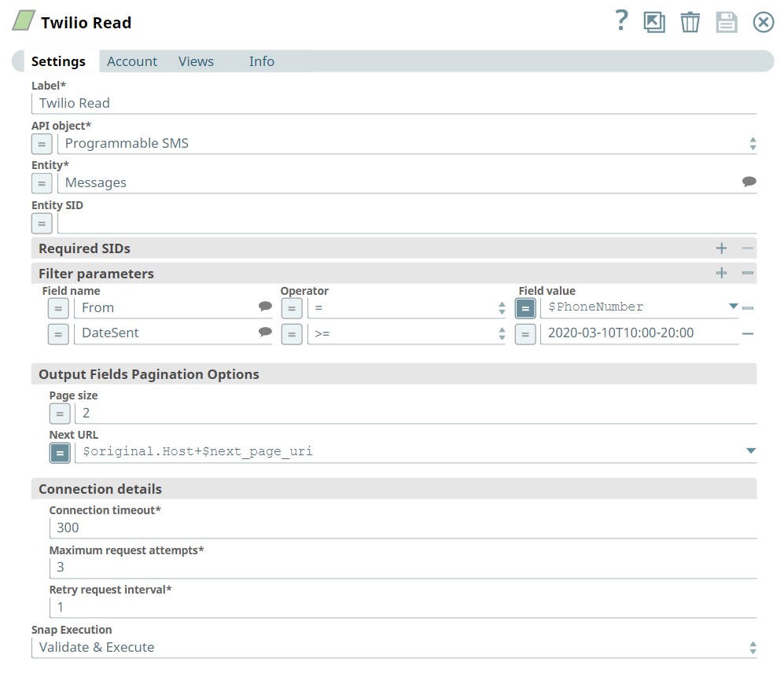The width and height of the screenshot is (784, 684).
Task: Click Output Fields Pagination Options header
Action: (x=394, y=374)
